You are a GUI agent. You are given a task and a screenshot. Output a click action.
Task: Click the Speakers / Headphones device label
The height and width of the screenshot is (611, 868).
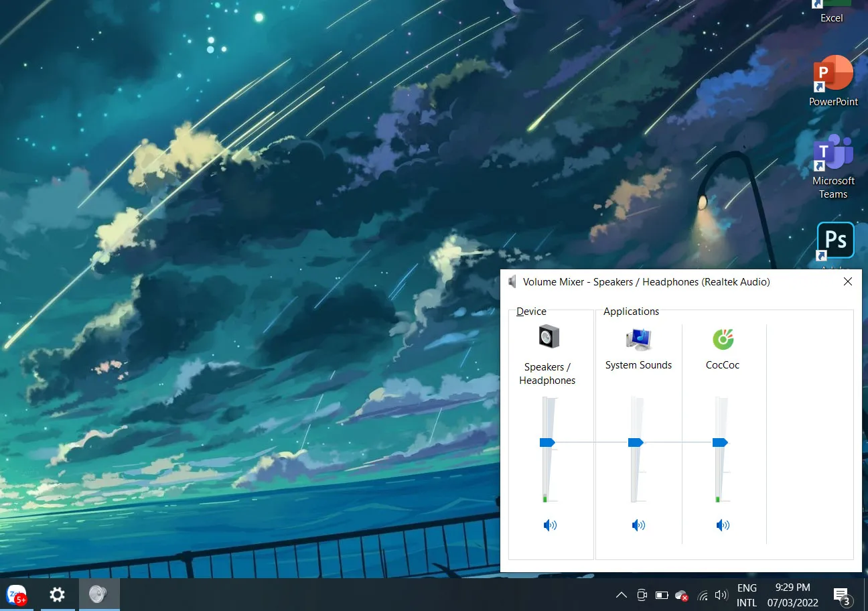click(x=547, y=374)
